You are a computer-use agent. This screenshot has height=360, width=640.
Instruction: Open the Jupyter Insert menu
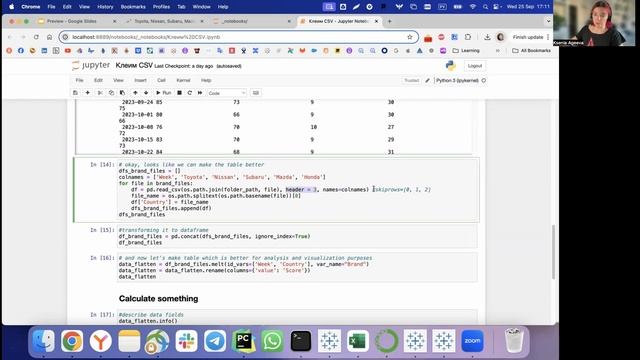point(140,80)
